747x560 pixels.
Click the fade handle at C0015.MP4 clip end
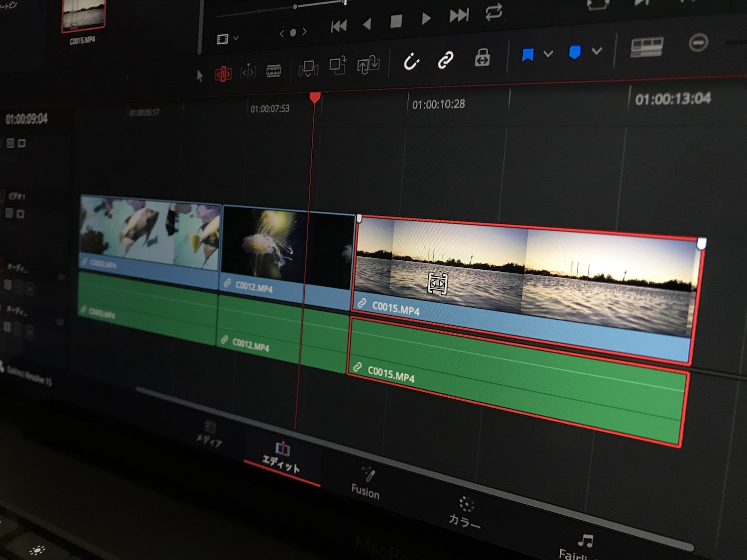[x=702, y=243]
